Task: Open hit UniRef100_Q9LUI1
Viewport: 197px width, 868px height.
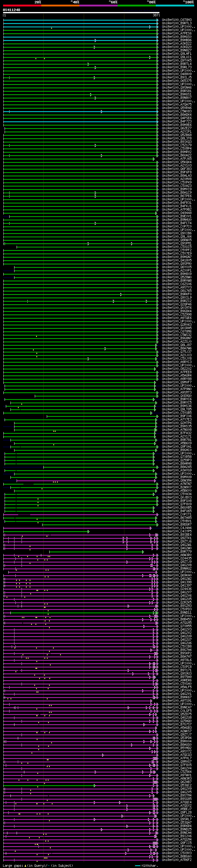Action: click(177, 57)
